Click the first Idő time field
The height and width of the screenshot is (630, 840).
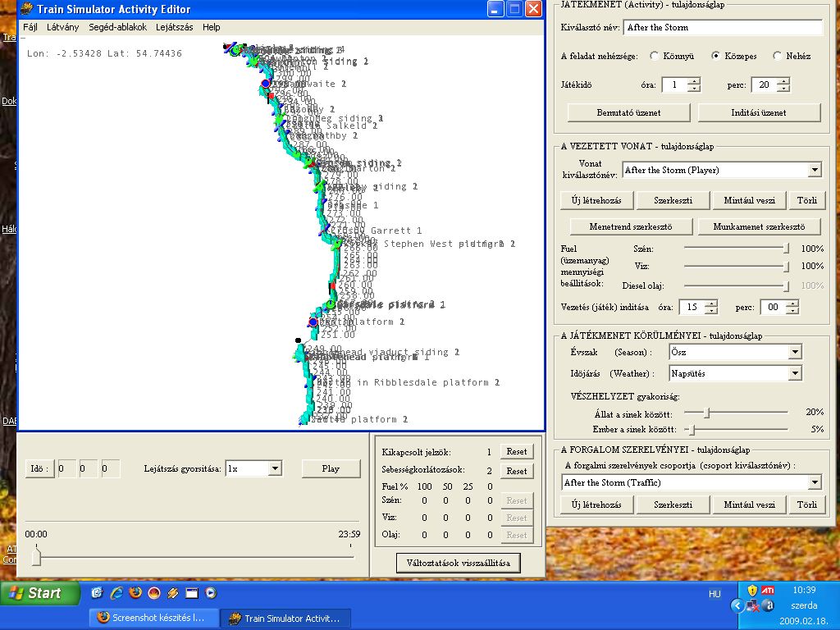coord(66,468)
